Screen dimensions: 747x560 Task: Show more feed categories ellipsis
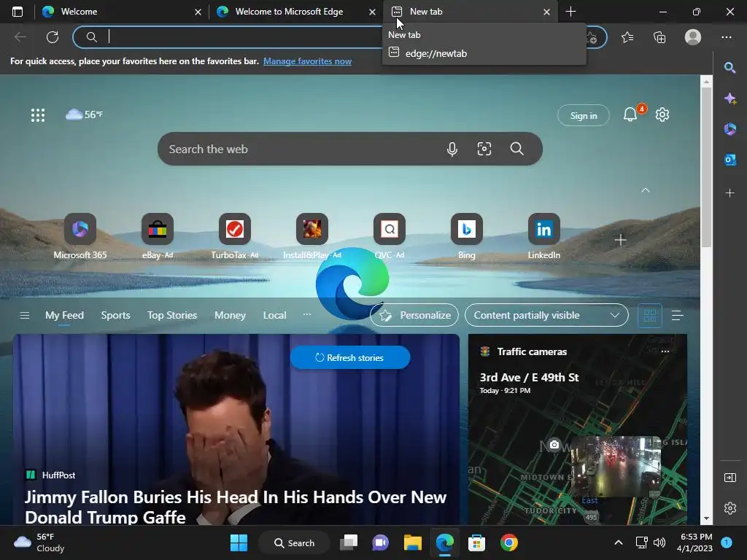tap(307, 314)
